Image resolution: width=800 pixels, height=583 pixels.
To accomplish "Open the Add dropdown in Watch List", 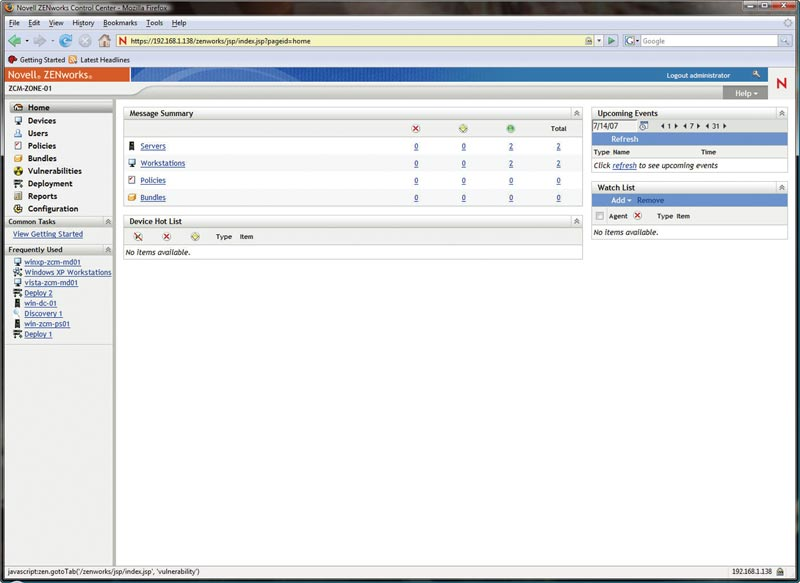I will 621,200.
